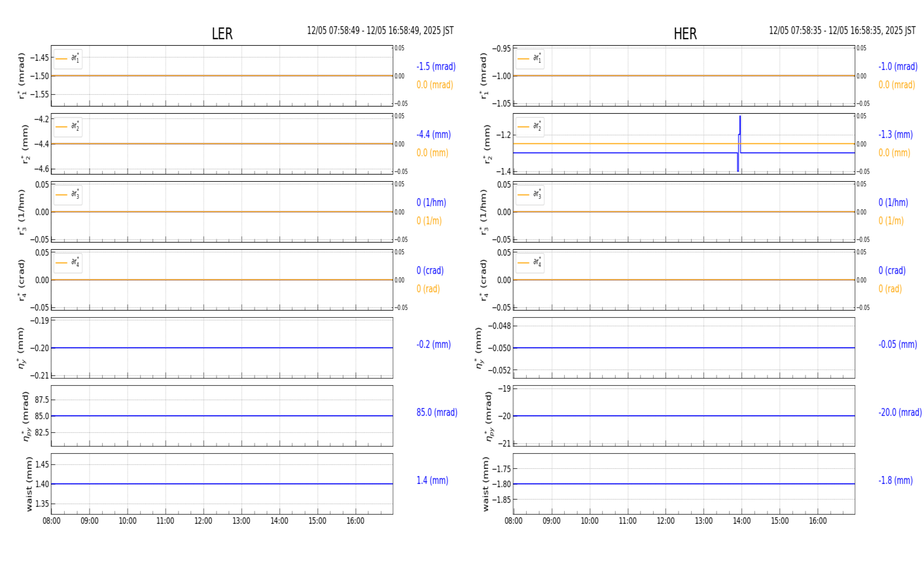Click the HER r2 legend box
924x565 pixels.
click(x=529, y=127)
